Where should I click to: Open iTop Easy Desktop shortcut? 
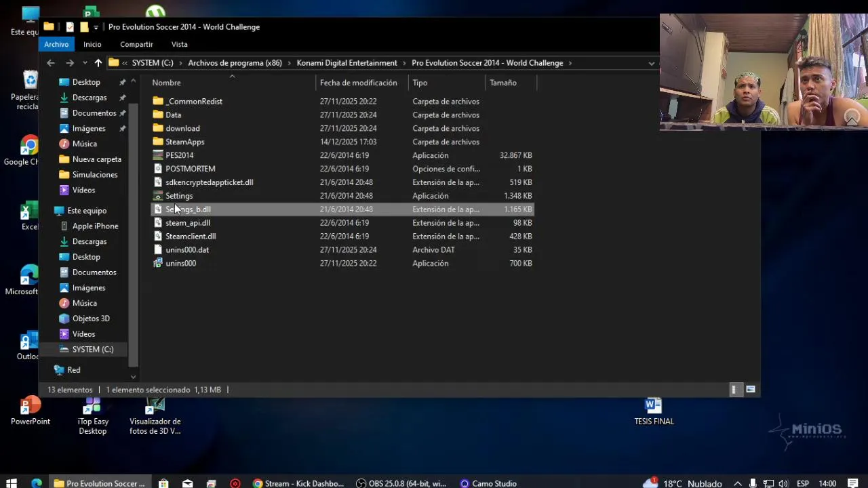coord(93,415)
